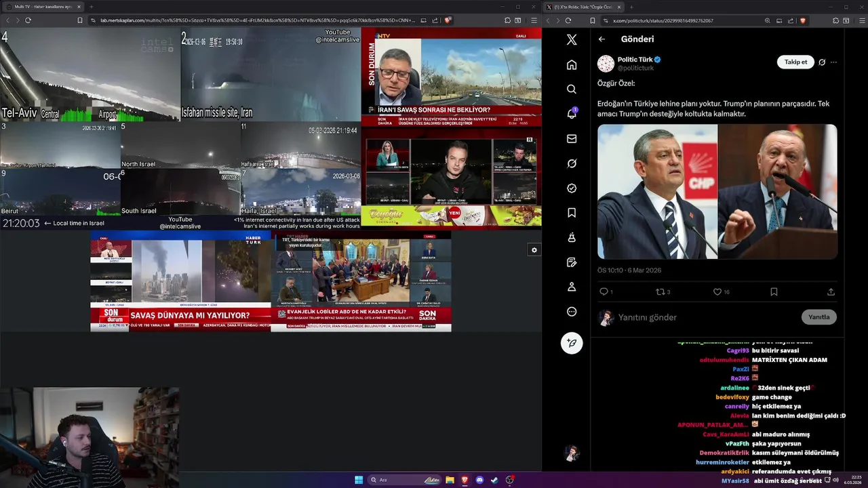
Task: Click the Grok icon beside Takip et
Action: (x=822, y=62)
